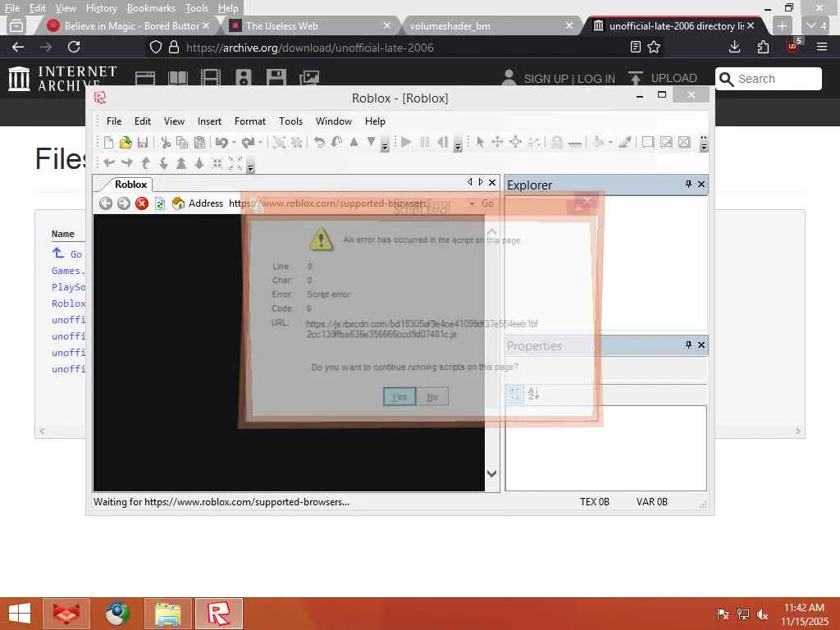Click the Internet Archive search field
Screen dimensions: 840x630
pos(768,79)
